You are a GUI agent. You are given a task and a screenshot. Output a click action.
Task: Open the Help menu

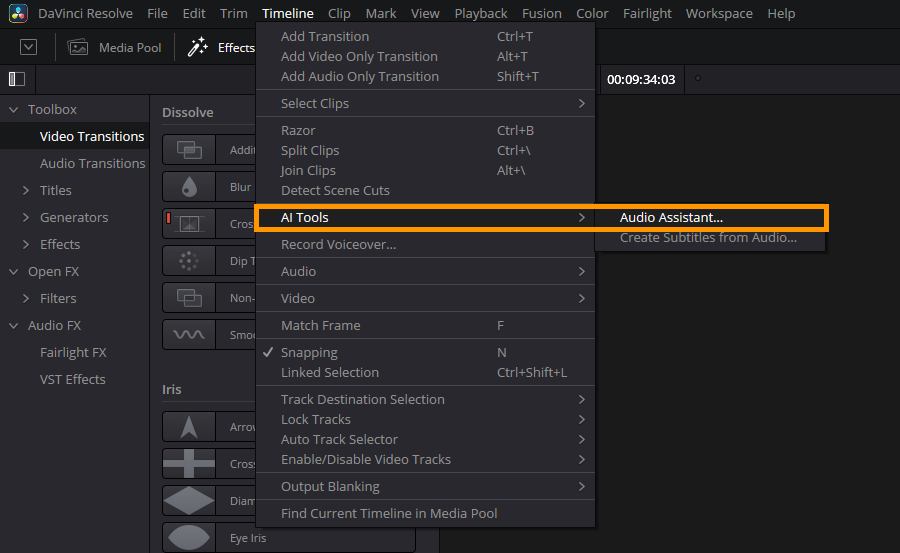click(x=781, y=13)
